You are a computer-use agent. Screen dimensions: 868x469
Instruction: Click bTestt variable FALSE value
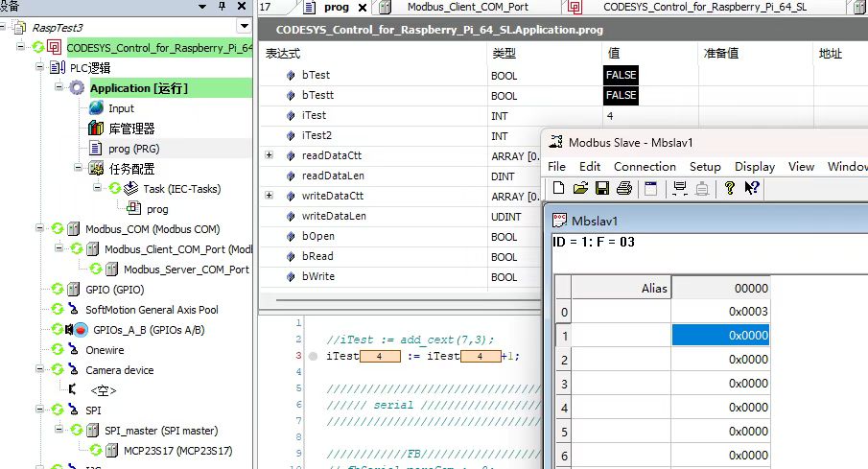click(x=621, y=95)
